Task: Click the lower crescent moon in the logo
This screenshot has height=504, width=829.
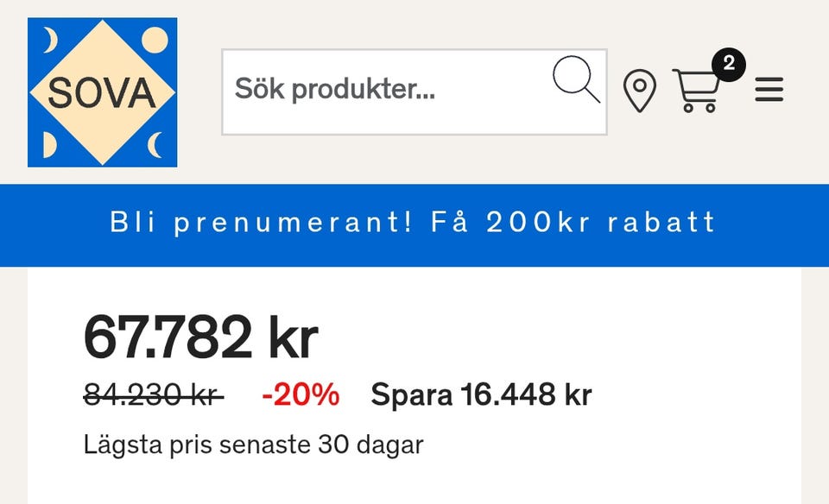Action: point(155,144)
